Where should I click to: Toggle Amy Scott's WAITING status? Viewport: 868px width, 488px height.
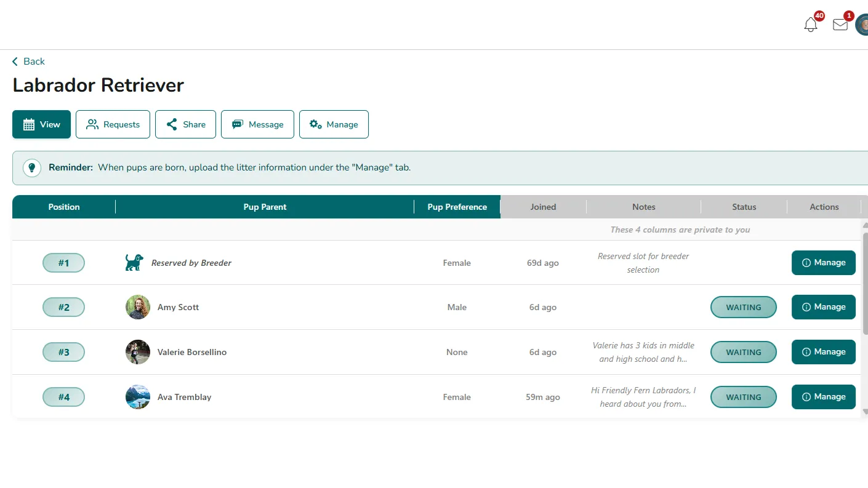[x=743, y=307]
